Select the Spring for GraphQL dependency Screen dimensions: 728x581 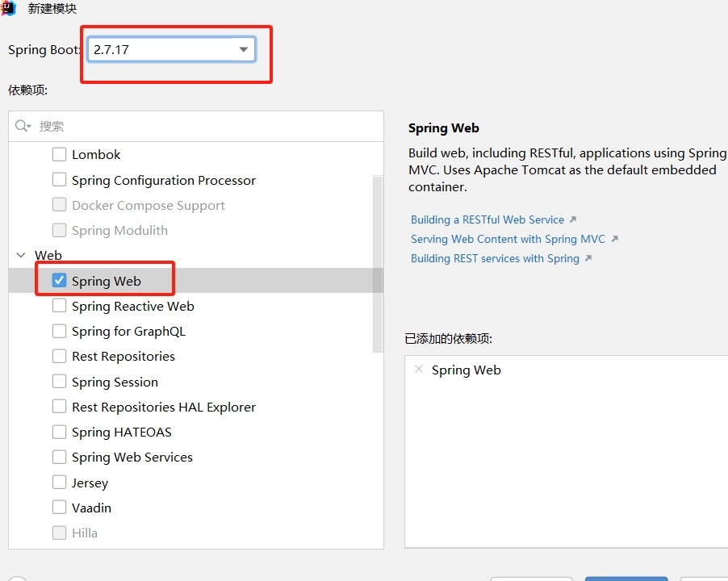(59, 331)
